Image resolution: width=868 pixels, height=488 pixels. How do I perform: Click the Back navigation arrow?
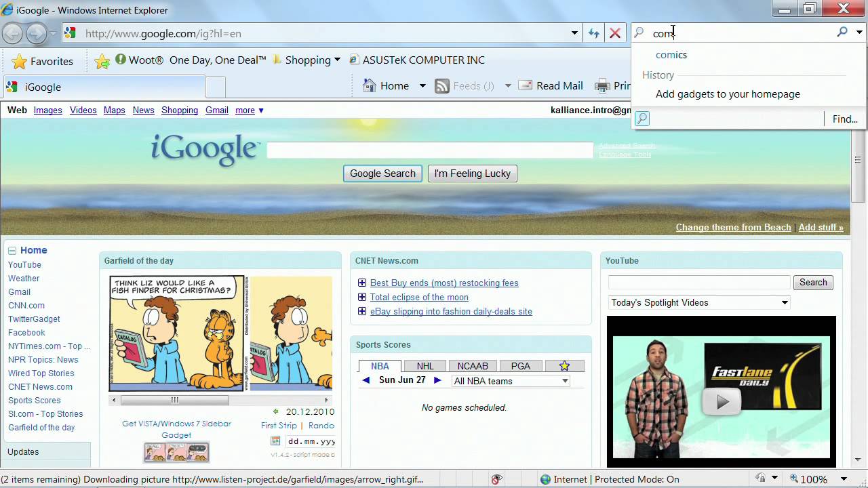coord(12,33)
